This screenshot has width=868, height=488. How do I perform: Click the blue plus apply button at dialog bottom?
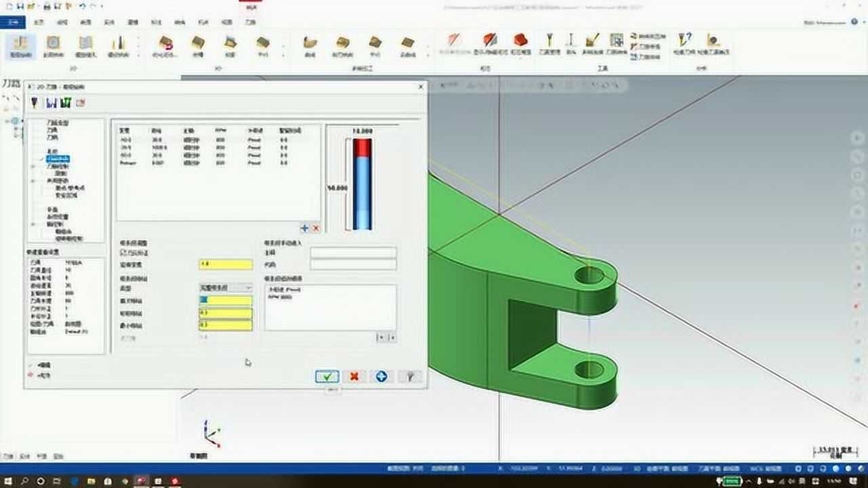click(381, 376)
